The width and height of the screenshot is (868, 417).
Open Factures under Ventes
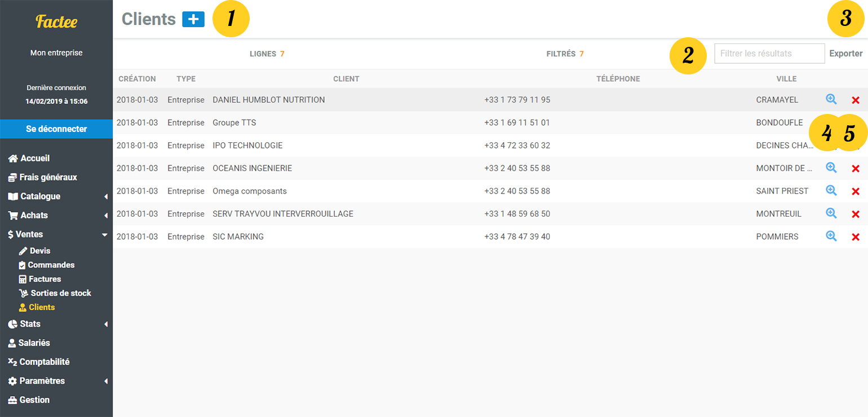[x=45, y=279]
